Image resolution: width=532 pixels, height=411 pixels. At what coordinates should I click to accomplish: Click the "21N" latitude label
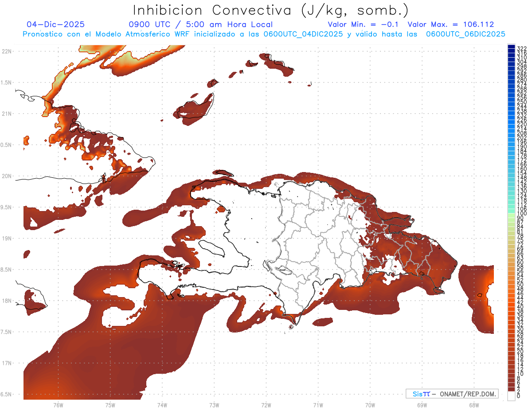pos(7,114)
